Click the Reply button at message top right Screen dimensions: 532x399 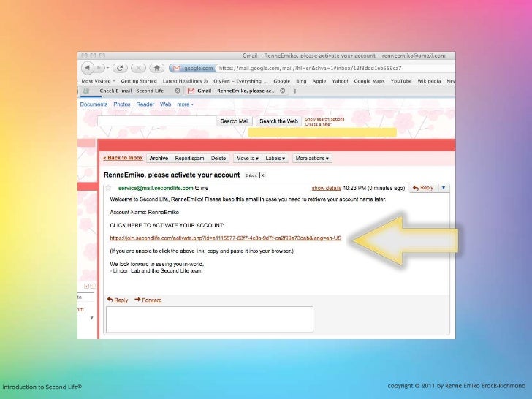click(x=423, y=188)
